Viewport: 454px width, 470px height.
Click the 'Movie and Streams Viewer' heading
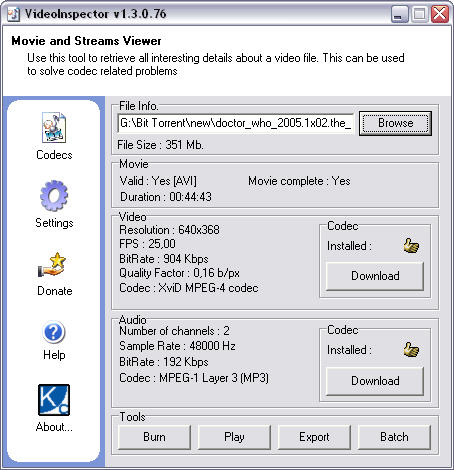[86, 41]
